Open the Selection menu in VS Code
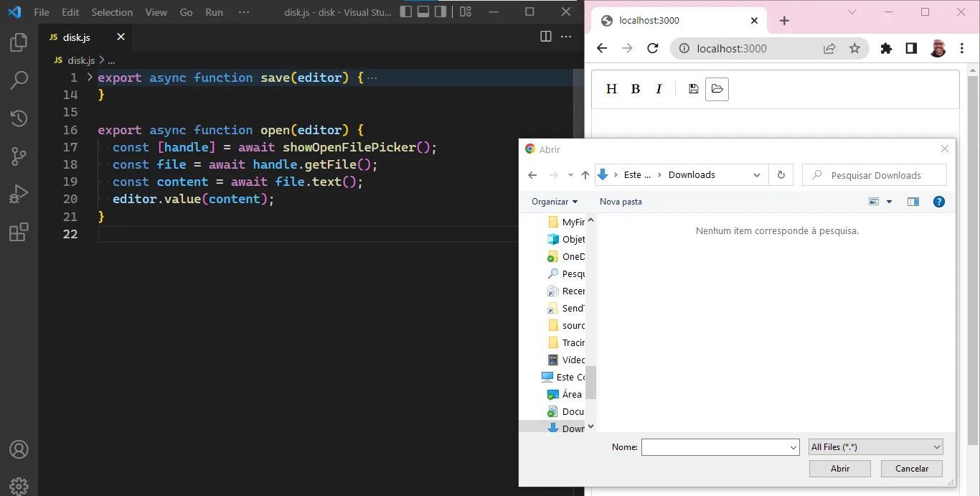Image resolution: width=980 pixels, height=496 pixels. point(112,12)
